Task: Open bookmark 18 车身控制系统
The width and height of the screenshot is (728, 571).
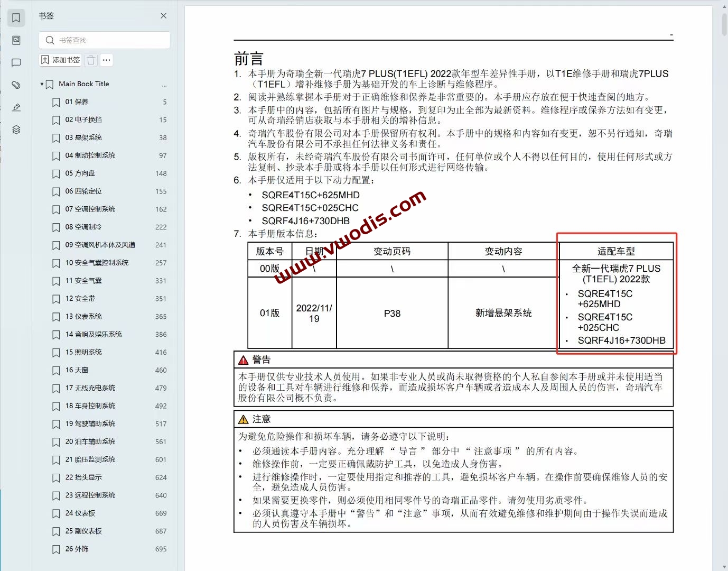Action: coord(90,406)
